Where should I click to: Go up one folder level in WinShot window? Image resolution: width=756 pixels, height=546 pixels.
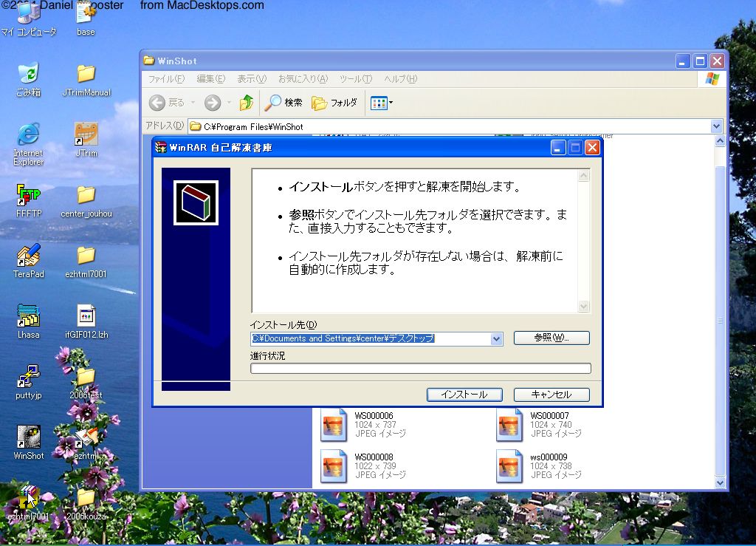[x=247, y=102]
